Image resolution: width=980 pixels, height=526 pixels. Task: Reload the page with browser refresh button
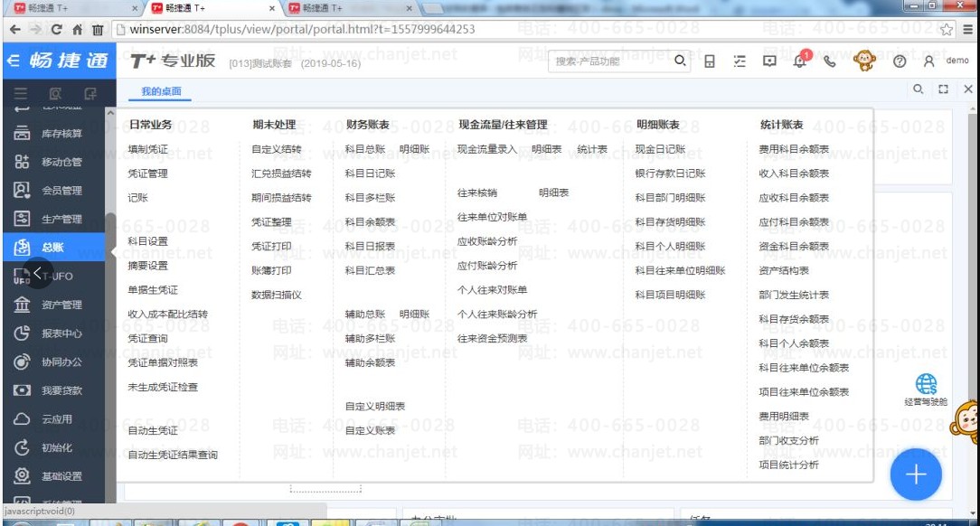56,29
